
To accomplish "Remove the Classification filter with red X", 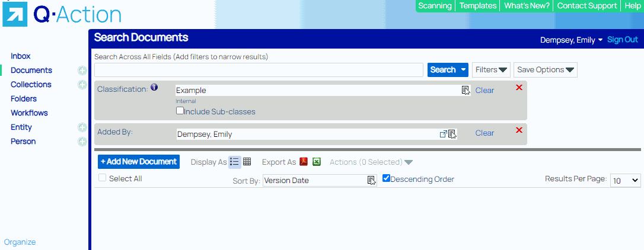I will tap(519, 88).
